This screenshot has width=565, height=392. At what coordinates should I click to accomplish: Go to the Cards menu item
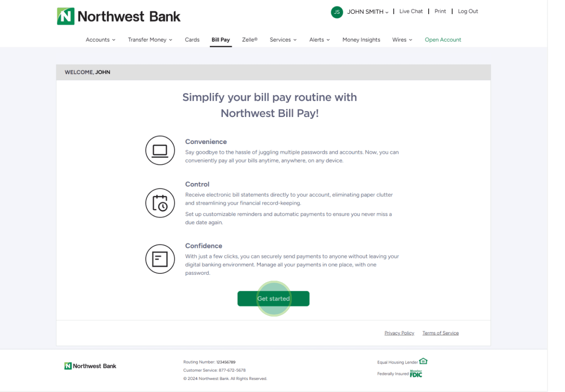point(192,40)
